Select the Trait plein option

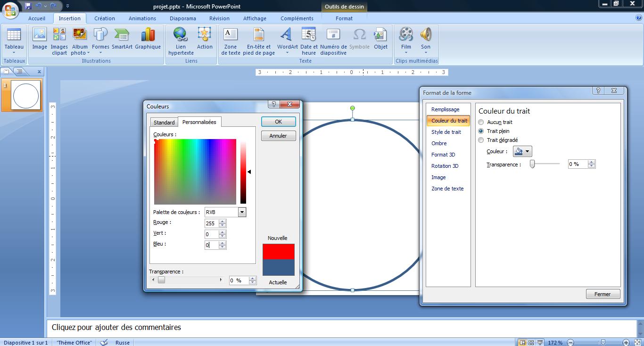pos(481,131)
